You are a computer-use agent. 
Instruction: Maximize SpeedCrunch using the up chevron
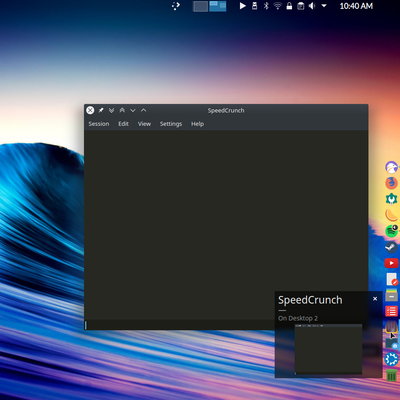(x=143, y=110)
